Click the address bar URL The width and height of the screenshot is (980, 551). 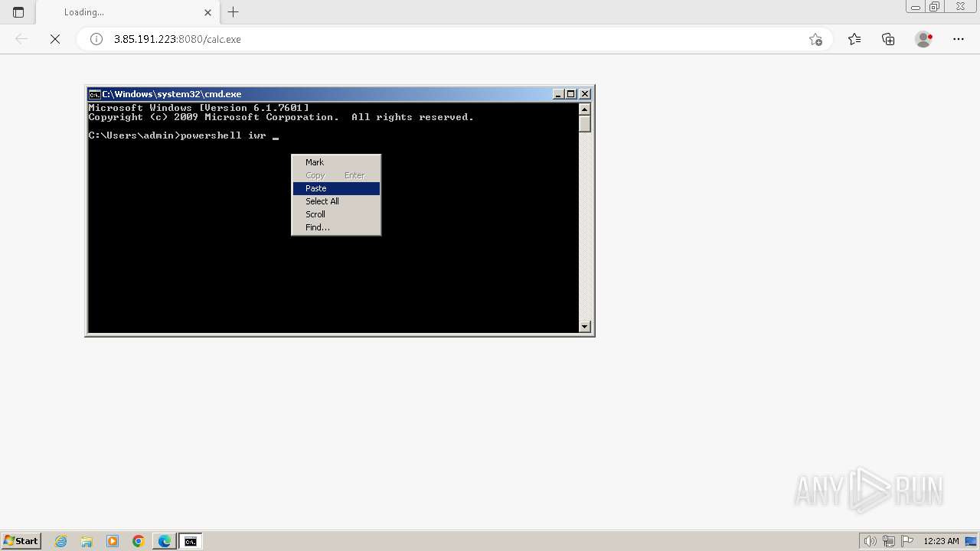tap(178, 39)
